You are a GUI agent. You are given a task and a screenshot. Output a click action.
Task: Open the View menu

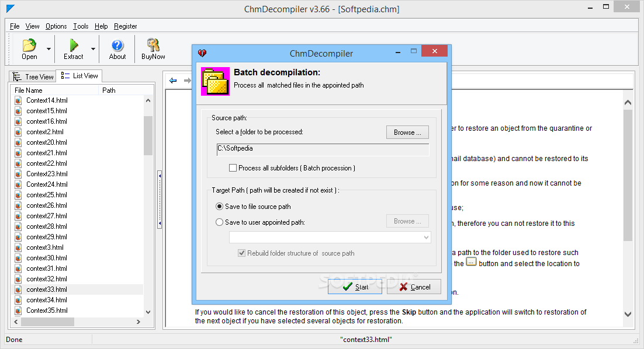pos(33,26)
